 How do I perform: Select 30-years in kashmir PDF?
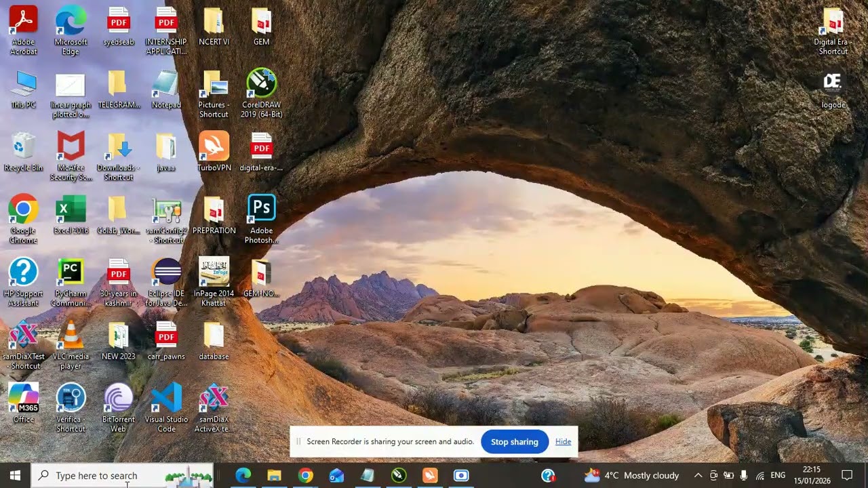point(119,283)
